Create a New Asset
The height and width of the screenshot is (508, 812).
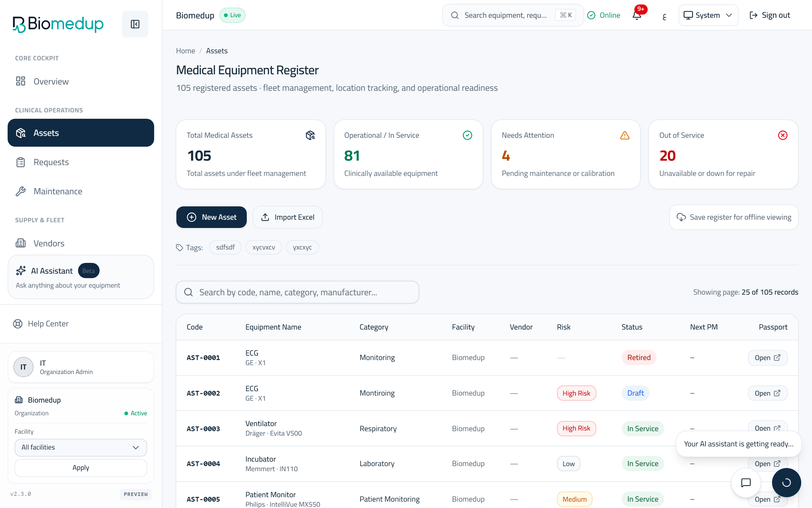(211, 217)
